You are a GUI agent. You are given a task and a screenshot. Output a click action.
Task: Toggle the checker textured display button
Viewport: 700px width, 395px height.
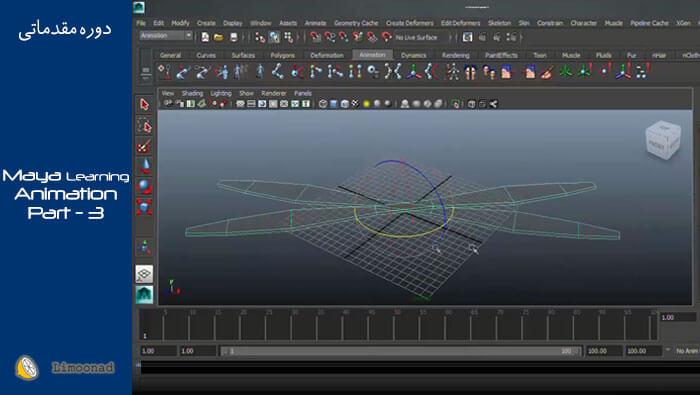point(355,104)
